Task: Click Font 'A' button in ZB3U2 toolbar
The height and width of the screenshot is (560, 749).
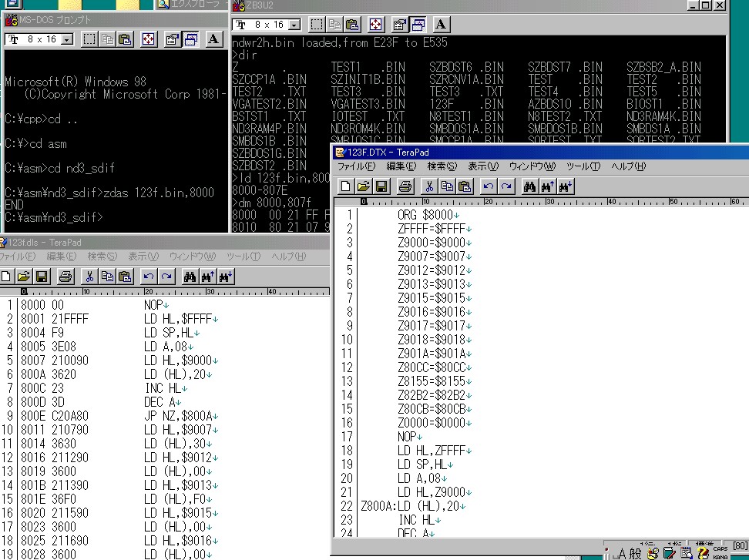Action: pyautogui.click(x=441, y=25)
